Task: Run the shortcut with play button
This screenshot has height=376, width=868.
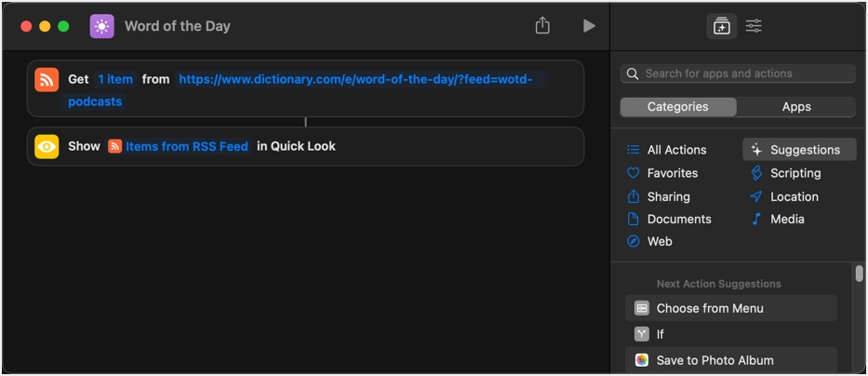Action: 589,26
